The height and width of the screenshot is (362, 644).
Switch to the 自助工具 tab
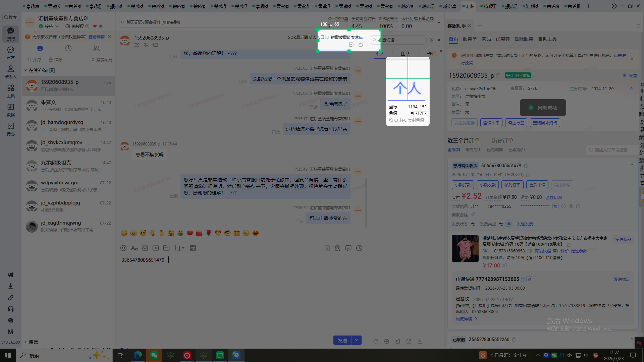(547, 39)
